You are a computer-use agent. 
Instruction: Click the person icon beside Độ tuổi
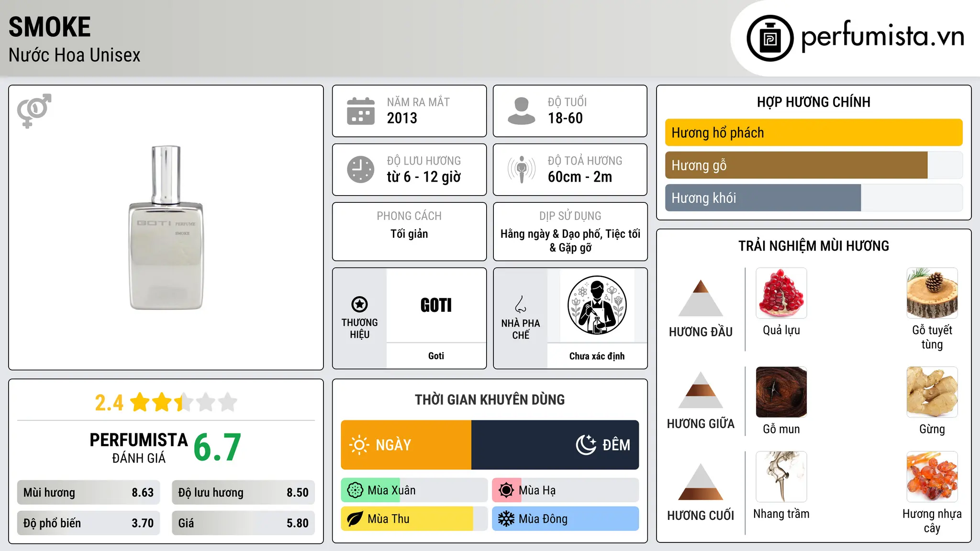(x=522, y=111)
